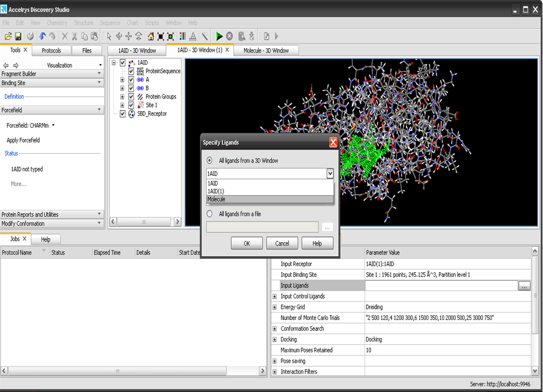Click the blue Undo arrow icon
This screenshot has width=543, height=392.
click(42, 36)
